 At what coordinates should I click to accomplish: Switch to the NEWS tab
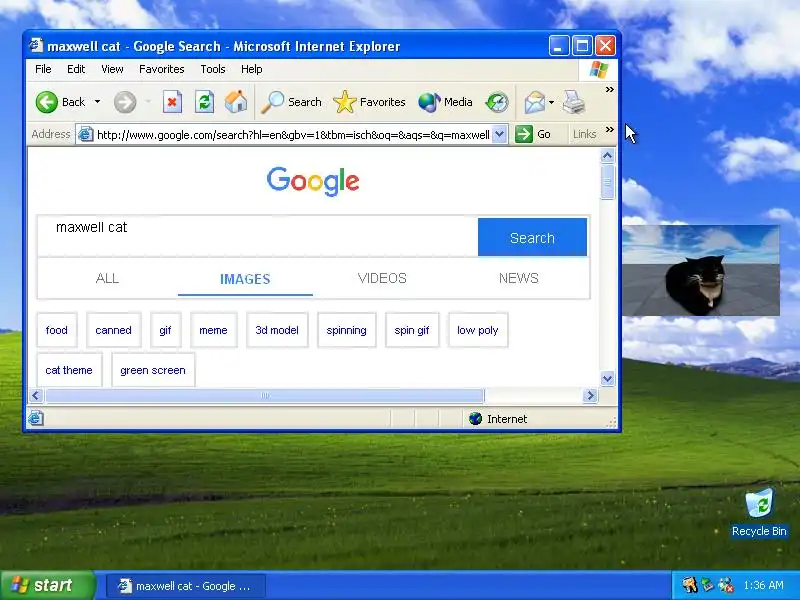pyautogui.click(x=518, y=278)
